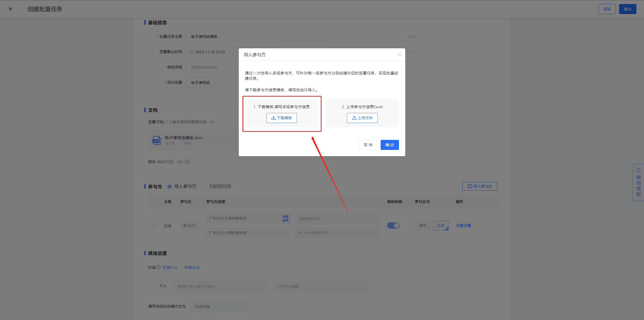Viewport: 644px width, 320px height.
Task: Click the first 广东法大大律师事务所 input field
Action: tap(242, 218)
